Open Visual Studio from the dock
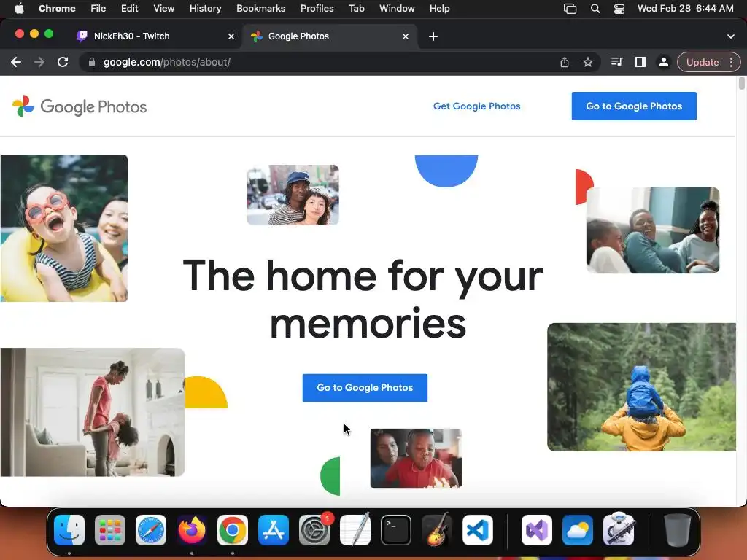The height and width of the screenshot is (560, 747). click(537, 530)
